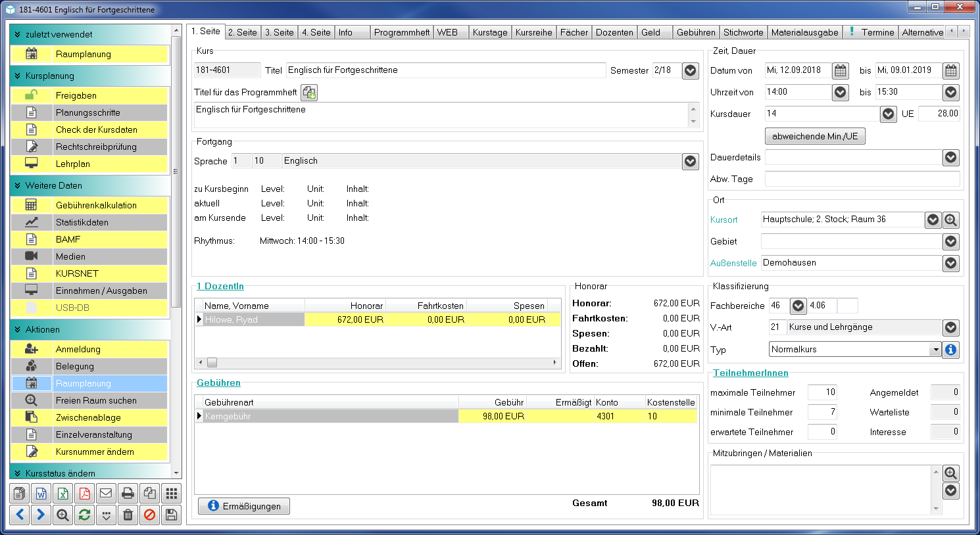This screenshot has width=980, height=535.
Task: Open the Ermäßigungen button
Action: tap(244, 506)
